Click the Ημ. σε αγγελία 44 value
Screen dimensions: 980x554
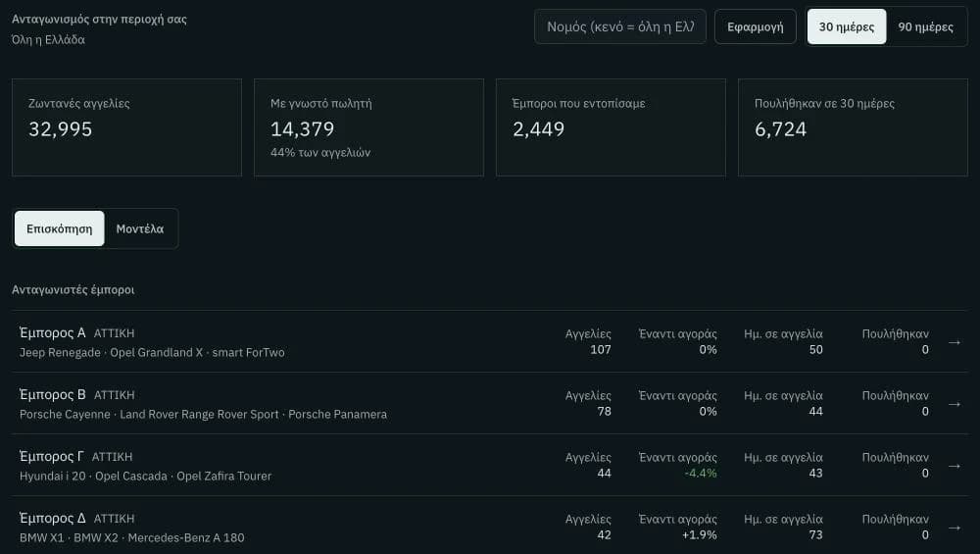(x=816, y=412)
